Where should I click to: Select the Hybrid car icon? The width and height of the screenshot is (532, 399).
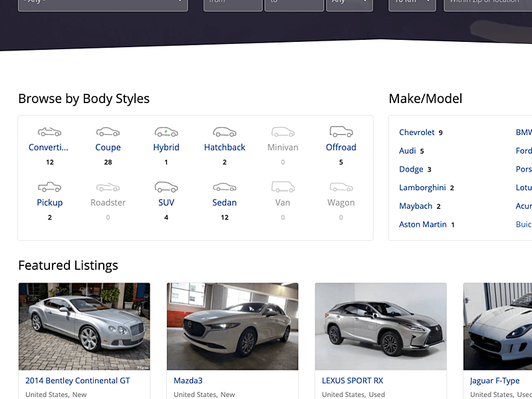[166, 132]
